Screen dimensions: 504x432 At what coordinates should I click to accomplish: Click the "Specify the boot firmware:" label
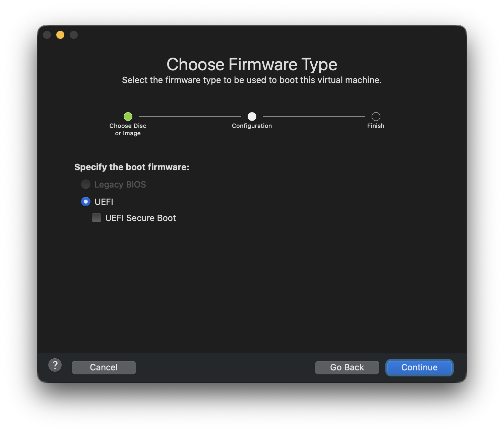132,167
